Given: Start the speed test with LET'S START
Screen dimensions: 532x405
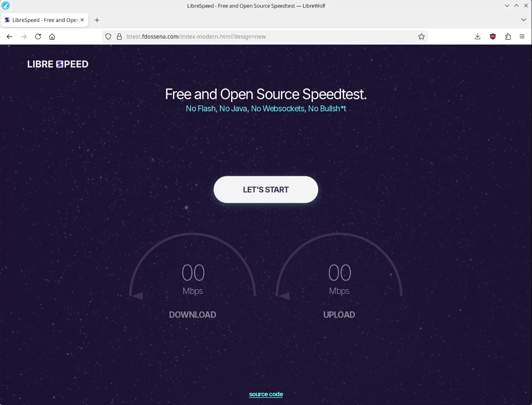Looking at the screenshot, I should coord(266,189).
